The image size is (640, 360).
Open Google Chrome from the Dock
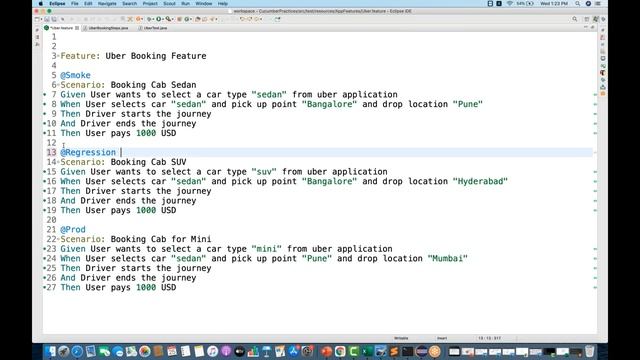(340, 351)
